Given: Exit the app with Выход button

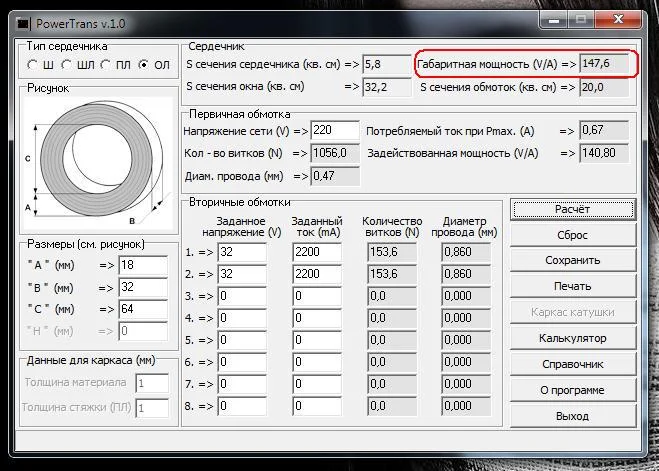Looking at the screenshot, I should [573, 417].
